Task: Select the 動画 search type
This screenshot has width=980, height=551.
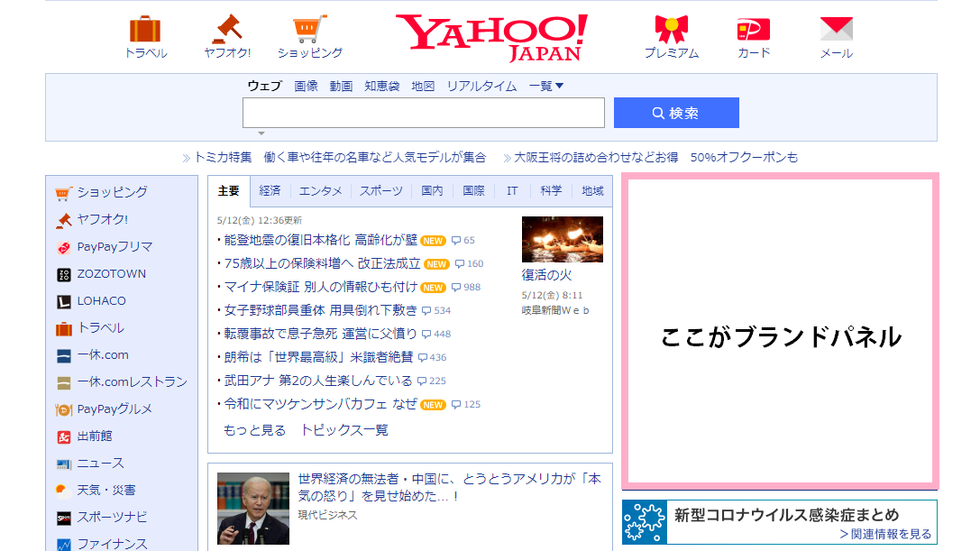Action: point(342,87)
